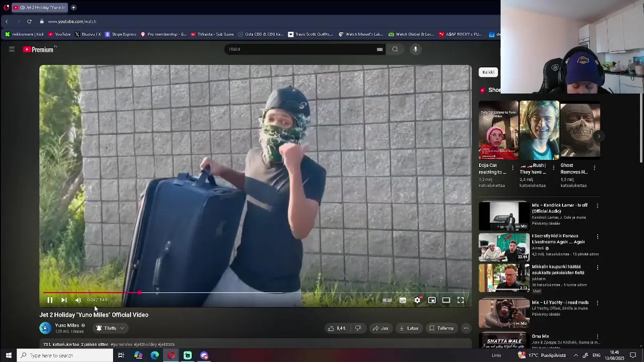
Task: Open Mikkelin kaupunki video thumbnail
Action: pos(504,278)
